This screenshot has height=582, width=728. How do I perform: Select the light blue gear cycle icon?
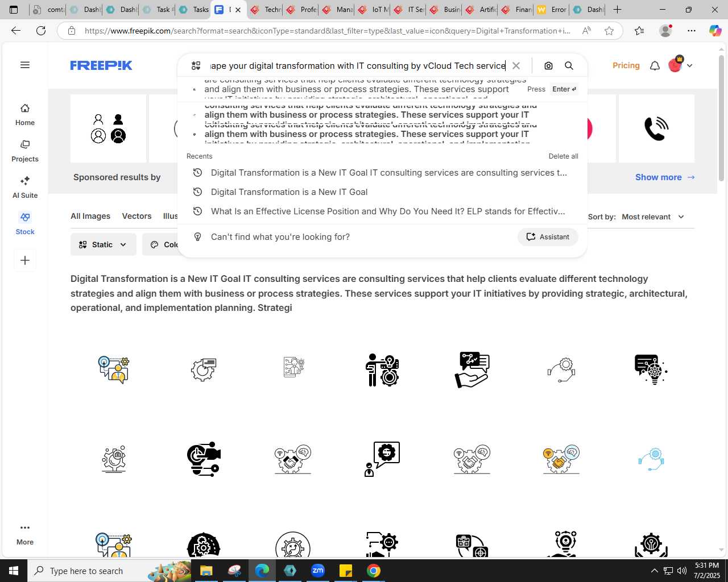(651, 459)
